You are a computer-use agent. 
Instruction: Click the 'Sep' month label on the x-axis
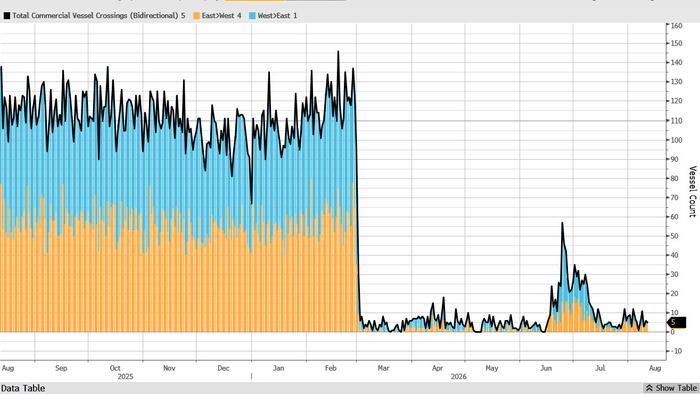61,368
